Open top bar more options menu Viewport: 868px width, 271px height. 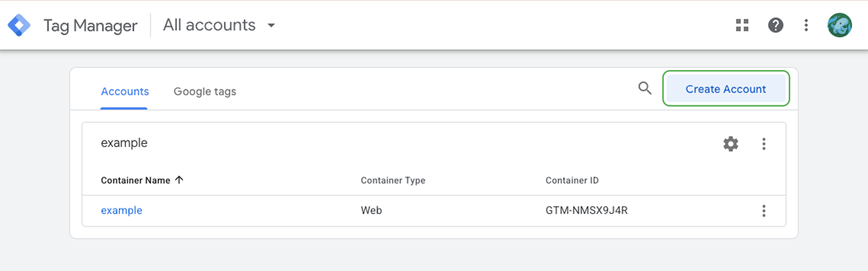806,25
